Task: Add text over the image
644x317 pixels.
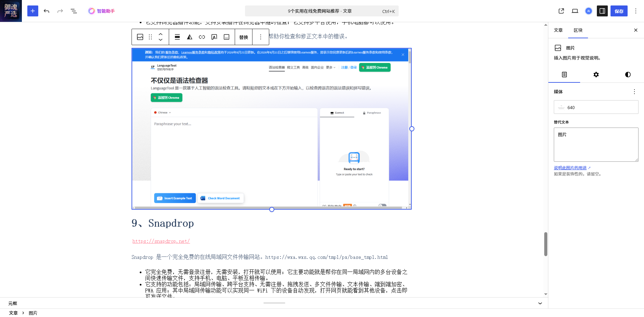Action: tap(214, 37)
